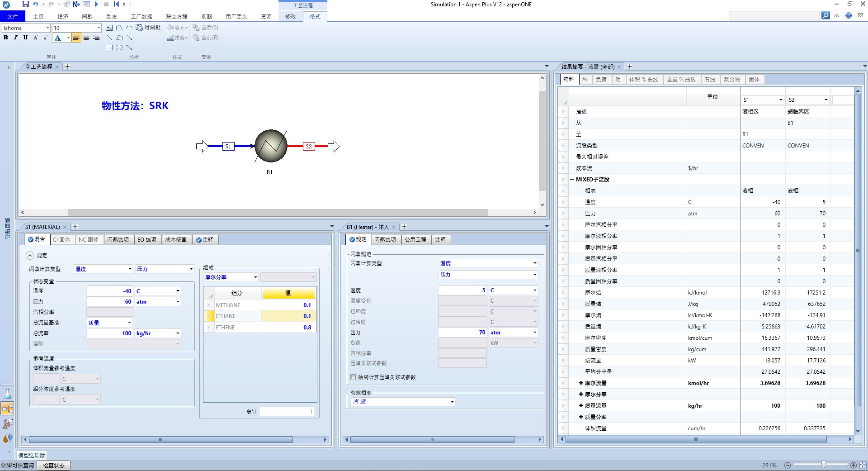Select the arc drawing tool

pos(129,28)
